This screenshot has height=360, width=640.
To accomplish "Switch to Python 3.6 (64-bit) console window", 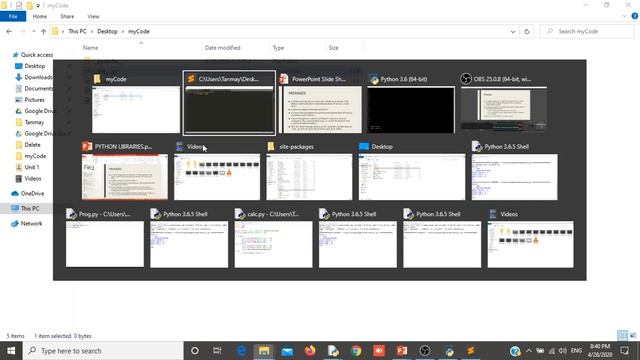I will click(411, 104).
